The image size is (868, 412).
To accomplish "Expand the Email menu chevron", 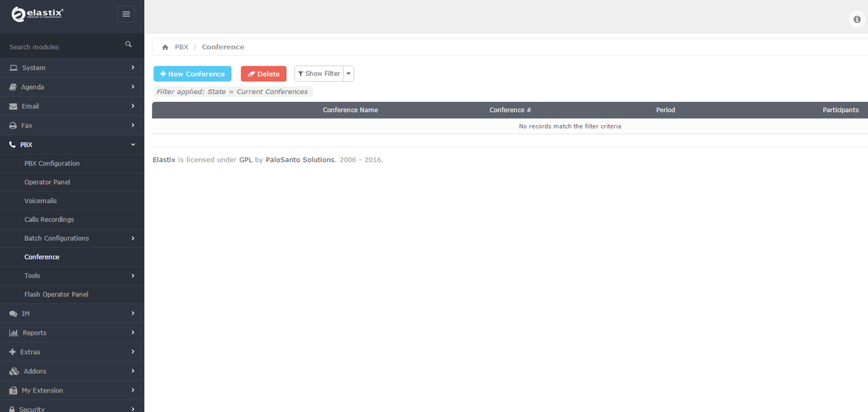I will pyautogui.click(x=133, y=106).
